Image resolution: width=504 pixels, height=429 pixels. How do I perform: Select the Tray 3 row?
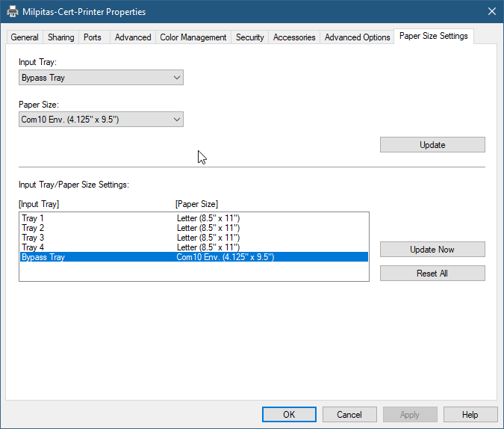(34, 238)
